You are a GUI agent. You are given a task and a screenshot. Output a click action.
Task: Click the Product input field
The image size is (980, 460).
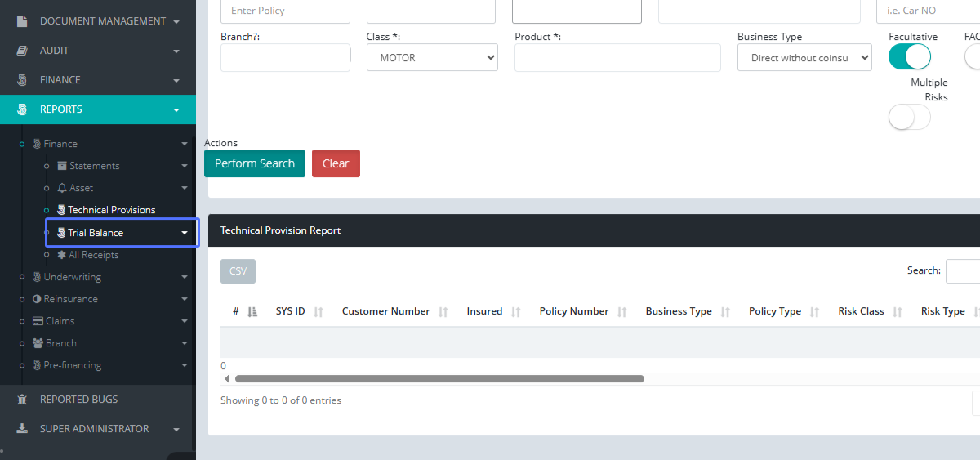[617, 58]
